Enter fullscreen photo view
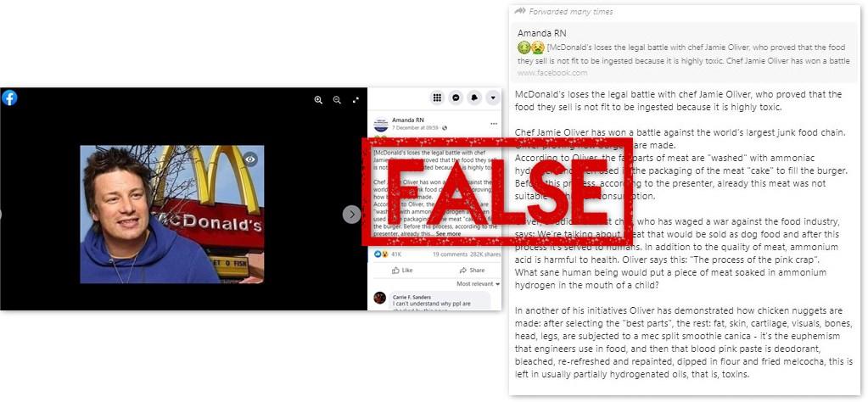 [x=356, y=100]
